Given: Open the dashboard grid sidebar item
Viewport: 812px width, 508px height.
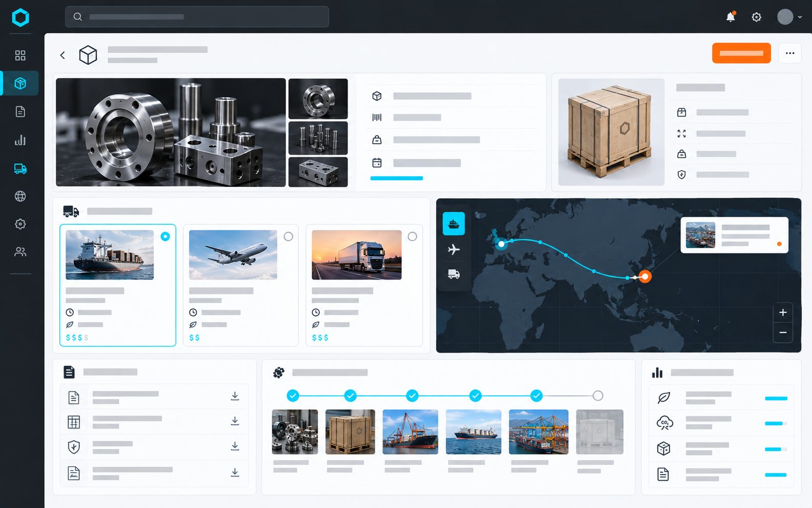Looking at the screenshot, I should point(20,55).
